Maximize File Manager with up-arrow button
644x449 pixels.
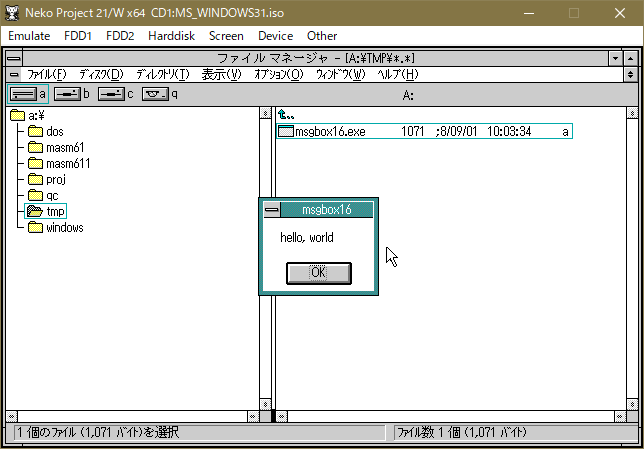[x=630, y=58]
